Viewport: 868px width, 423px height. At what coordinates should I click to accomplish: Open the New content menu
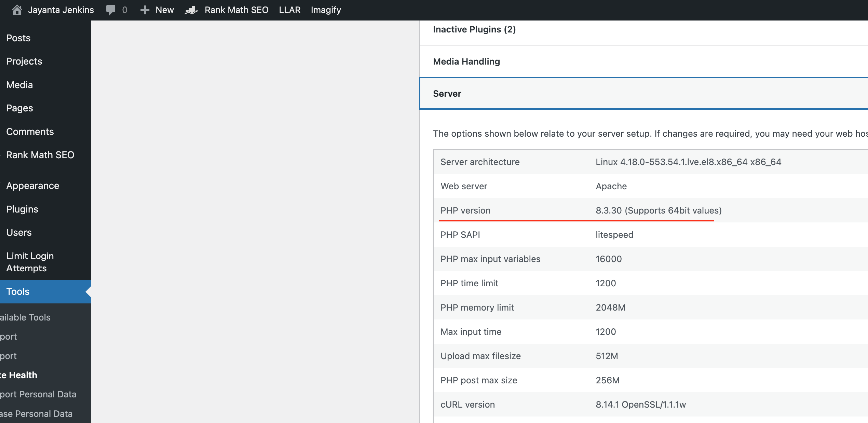164,10
